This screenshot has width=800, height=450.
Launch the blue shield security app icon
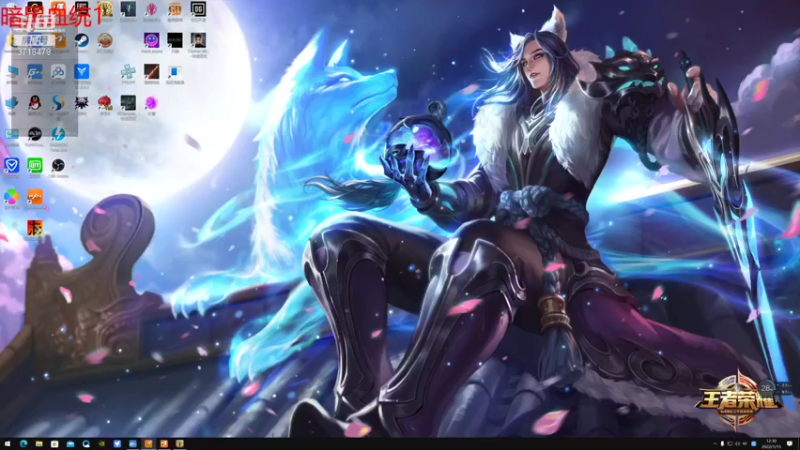[x=11, y=165]
